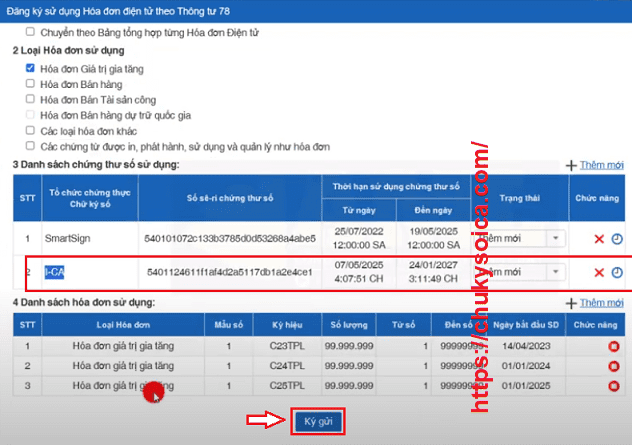The image size is (632, 445).
Task: Click Số sê-ri chứng thư số header
Action: [x=230, y=198]
